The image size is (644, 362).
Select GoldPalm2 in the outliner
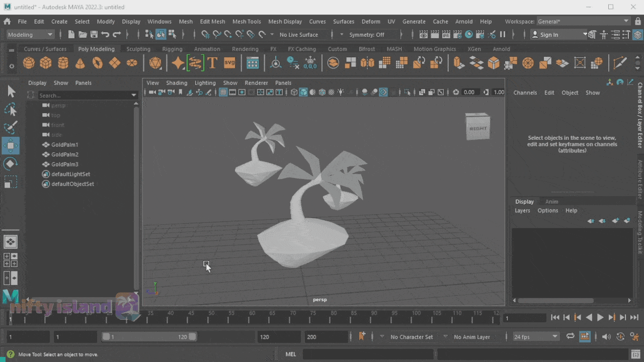coord(64,154)
